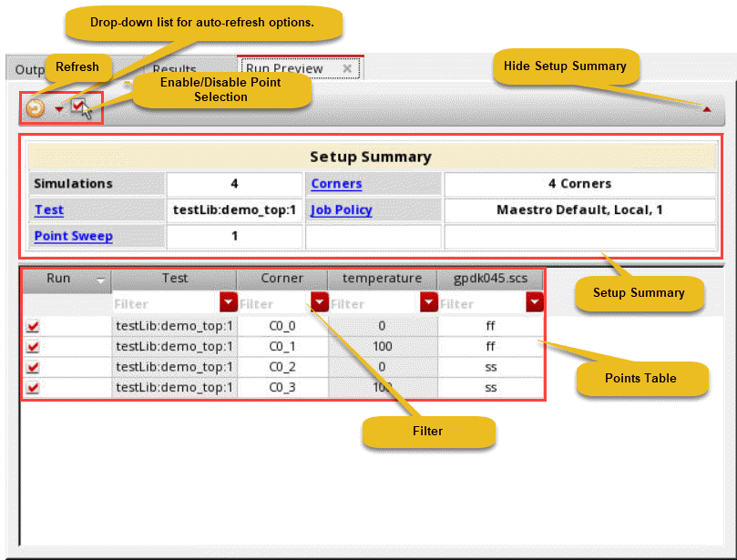Open the Corner column filter drop-down
Image resolution: width=737 pixels, height=560 pixels.
pos(320,302)
